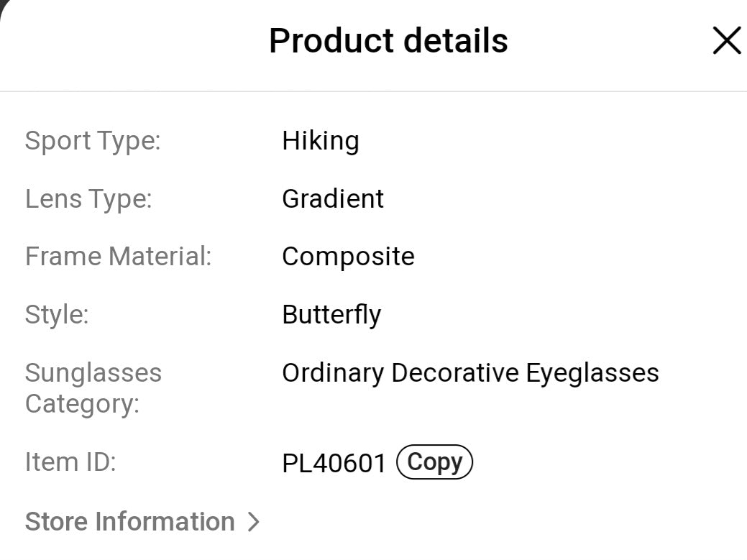Open the Store Information link
The width and height of the screenshot is (747, 560).
point(130,521)
